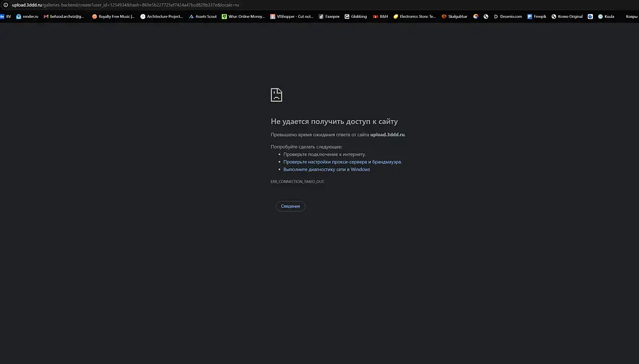This screenshot has width=639, height=364.
Task: Open the Gmail behzod.archviz bookmark
Action: 64,17
